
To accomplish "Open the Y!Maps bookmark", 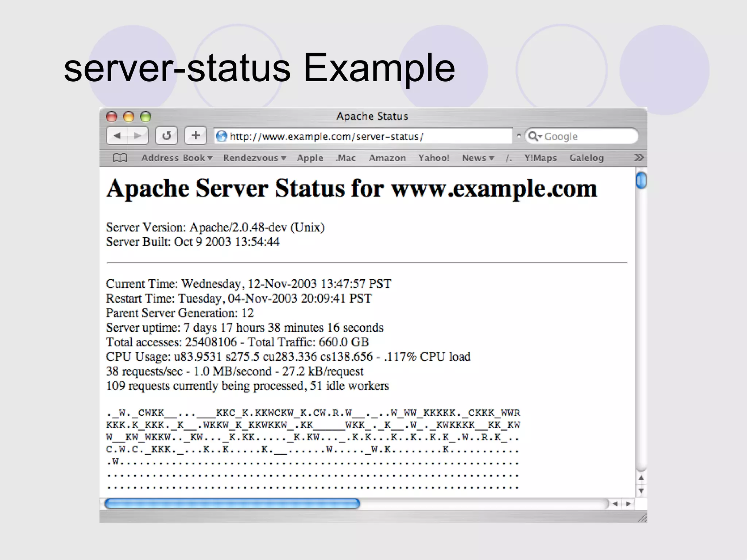I will 541,158.
